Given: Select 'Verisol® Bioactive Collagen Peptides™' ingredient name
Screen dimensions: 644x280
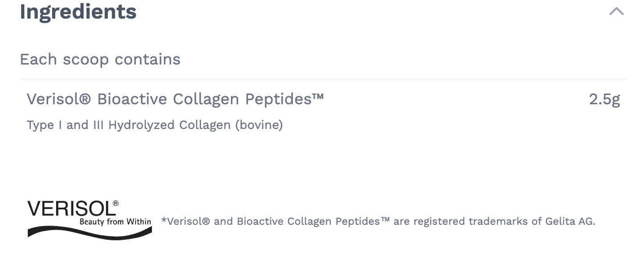Looking at the screenshot, I should 175,99.
